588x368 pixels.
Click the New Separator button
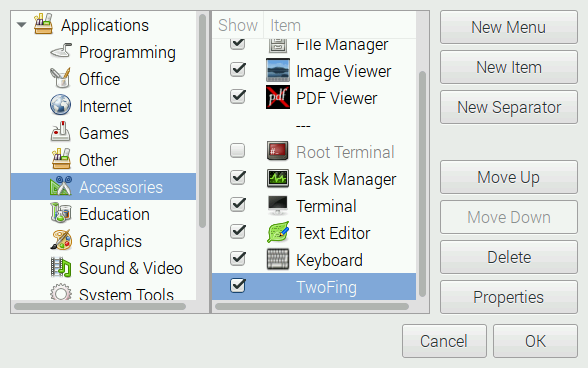tap(508, 107)
